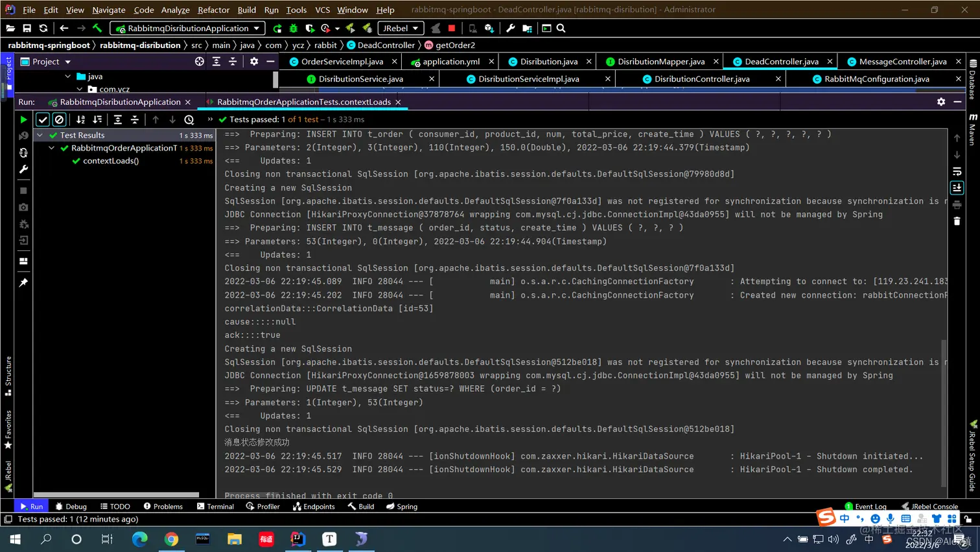
Task: Open the Maven tool window
Action: tap(972, 129)
